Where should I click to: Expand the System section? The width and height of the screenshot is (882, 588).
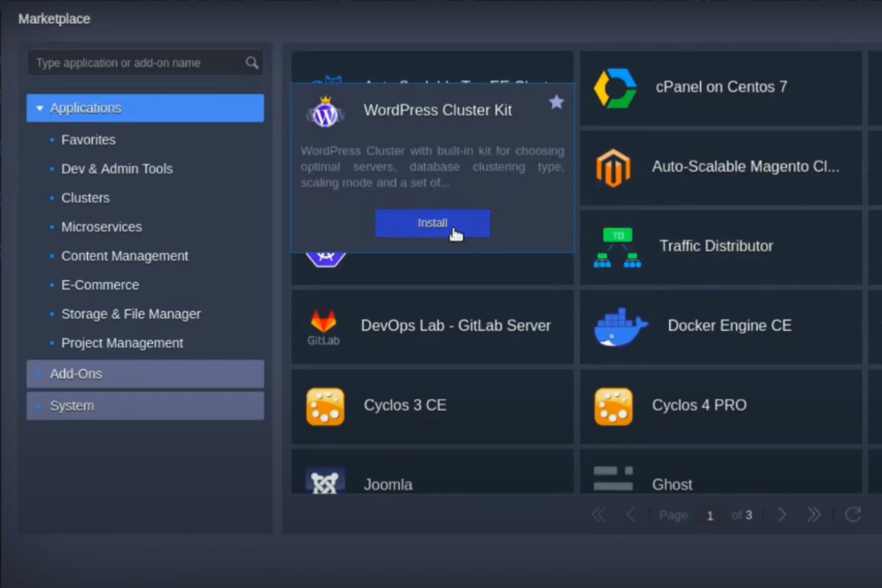pyautogui.click(x=145, y=406)
